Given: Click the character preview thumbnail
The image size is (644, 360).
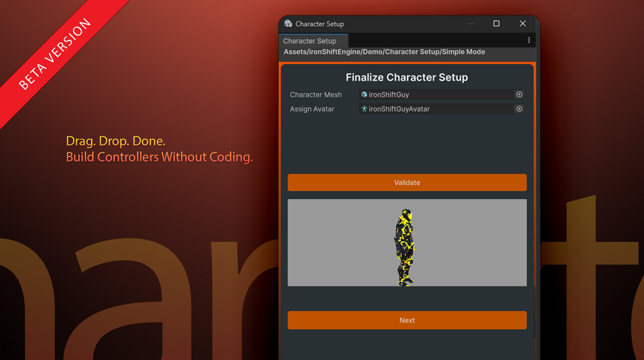Looking at the screenshot, I should [x=407, y=243].
